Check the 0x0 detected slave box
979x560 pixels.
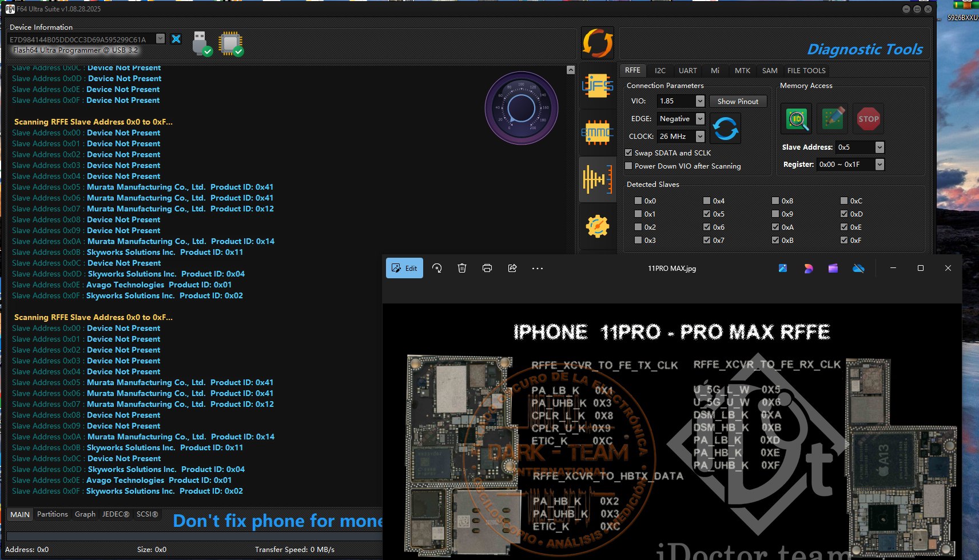pos(638,201)
